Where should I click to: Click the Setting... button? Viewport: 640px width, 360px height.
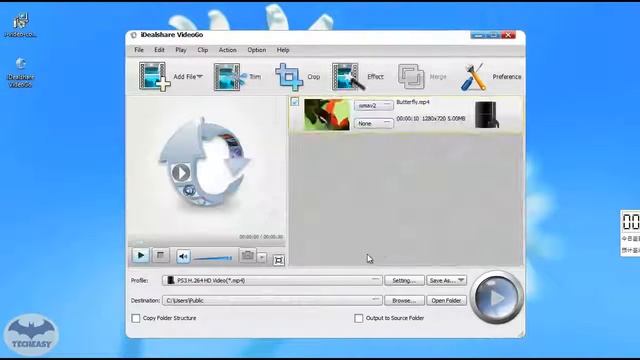[x=404, y=280]
